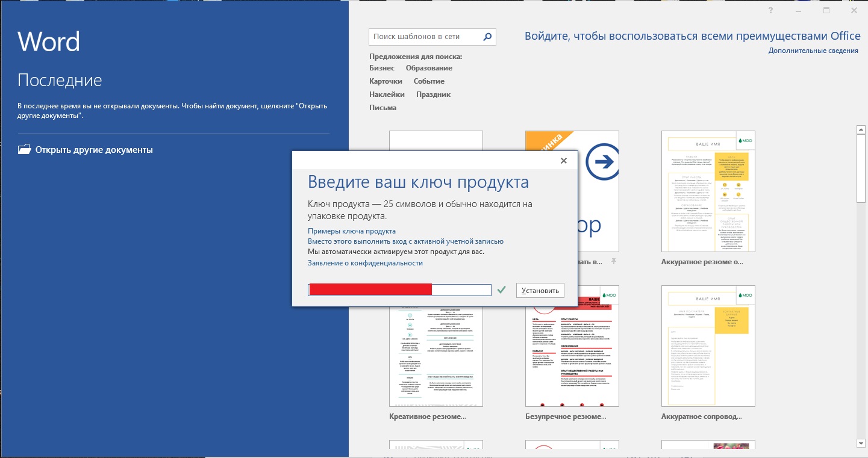
Task: Open Заявление о конфиденциальности link
Action: 365,263
